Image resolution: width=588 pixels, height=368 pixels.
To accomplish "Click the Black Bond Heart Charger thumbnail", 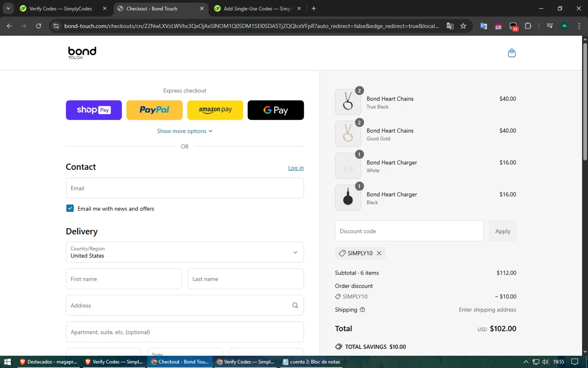I will pyautogui.click(x=348, y=198).
